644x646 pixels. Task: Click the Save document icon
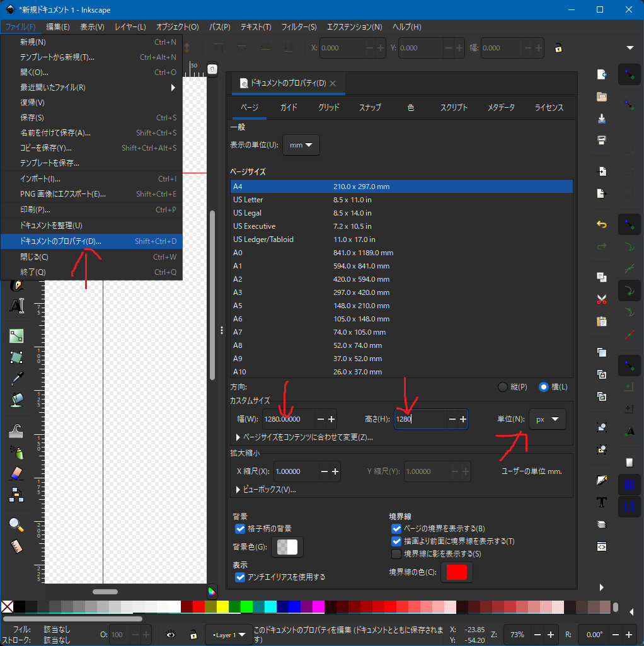coord(602,118)
